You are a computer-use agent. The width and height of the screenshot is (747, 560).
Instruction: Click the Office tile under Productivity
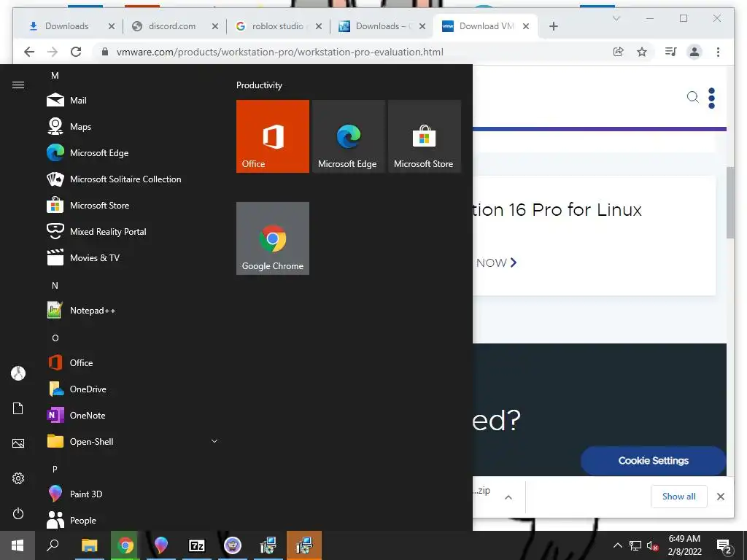273,136
